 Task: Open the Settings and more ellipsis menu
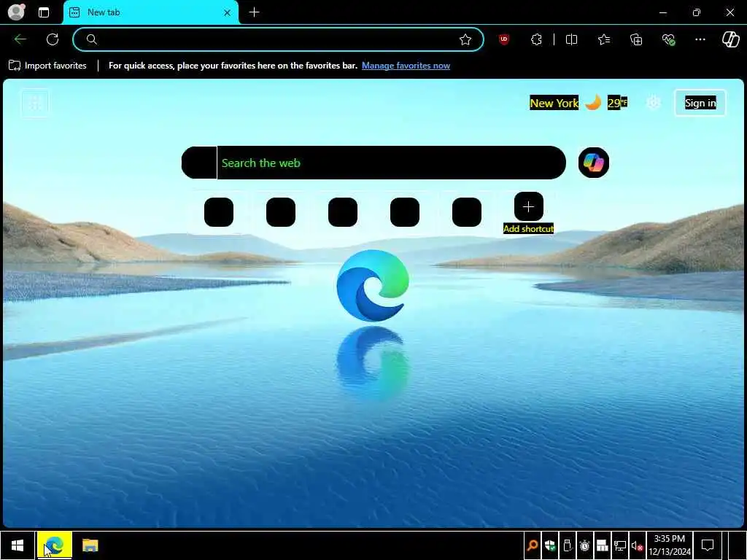[700, 39]
